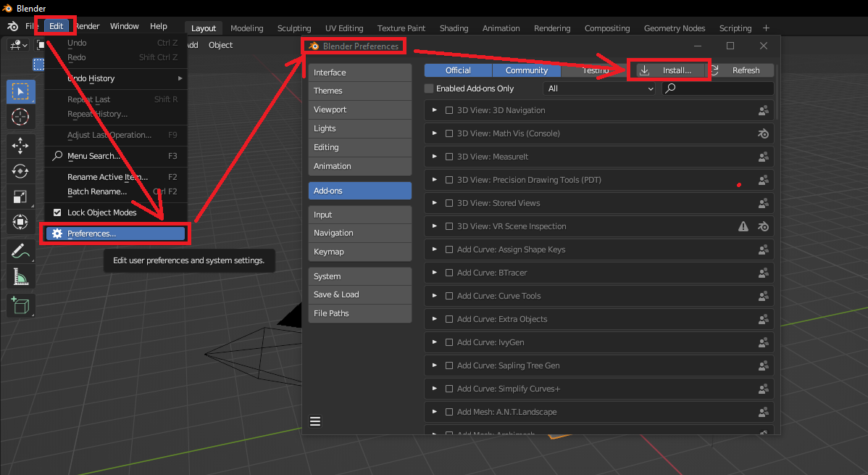Enable the 3D View: MeasureIt add-on checkbox
The height and width of the screenshot is (475, 868).
pyautogui.click(x=449, y=157)
